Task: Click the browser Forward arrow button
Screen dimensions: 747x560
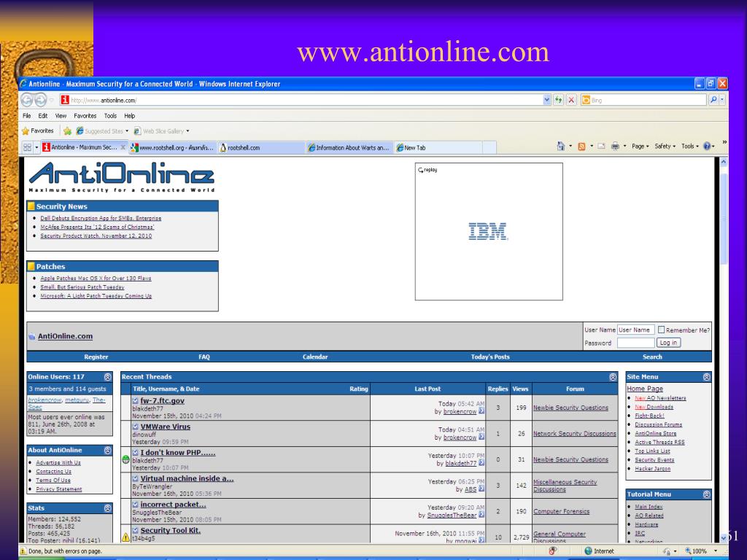Action: click(x=41, y=100)
